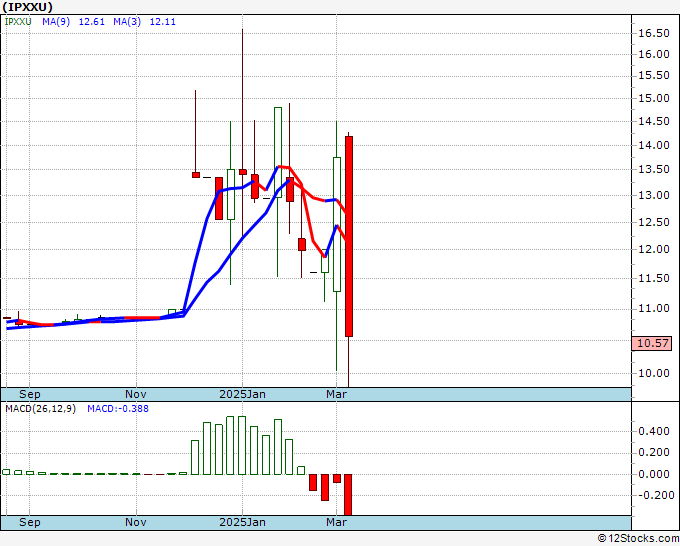Click the 12.00 price axis label

(x=654, y=249)
